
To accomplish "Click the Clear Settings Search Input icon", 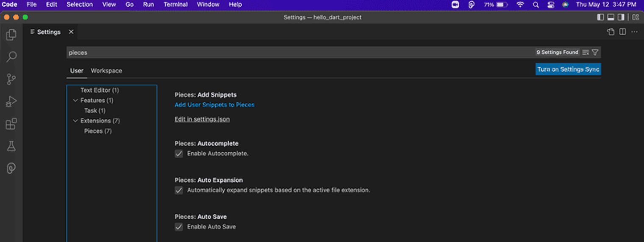I will pos(586,52).
